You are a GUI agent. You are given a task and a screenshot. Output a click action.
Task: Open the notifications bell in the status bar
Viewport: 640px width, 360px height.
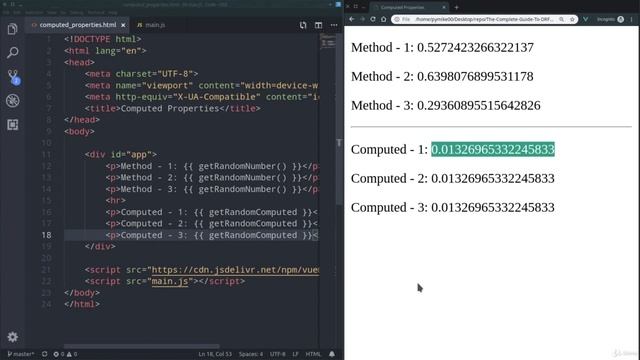(x=332, y=354)
